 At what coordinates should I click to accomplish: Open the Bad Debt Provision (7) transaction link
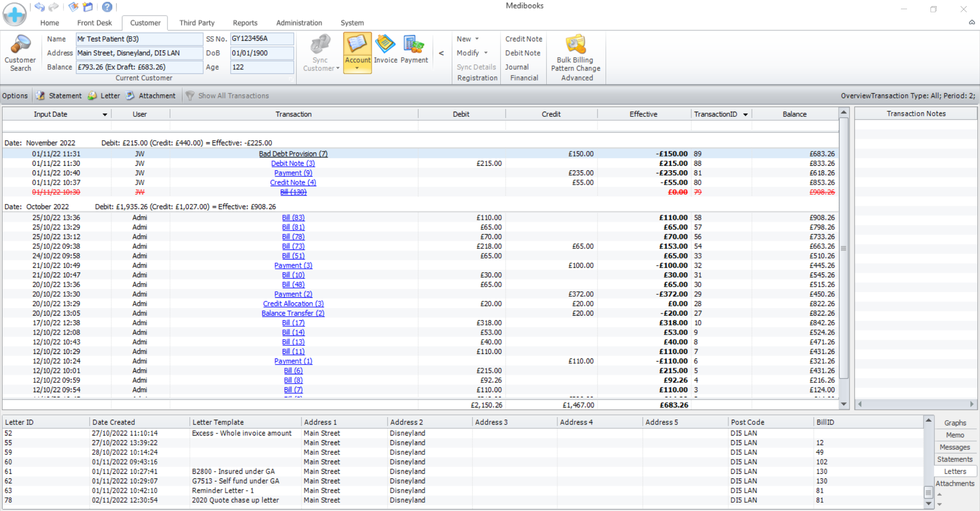[x=293, y=154]
